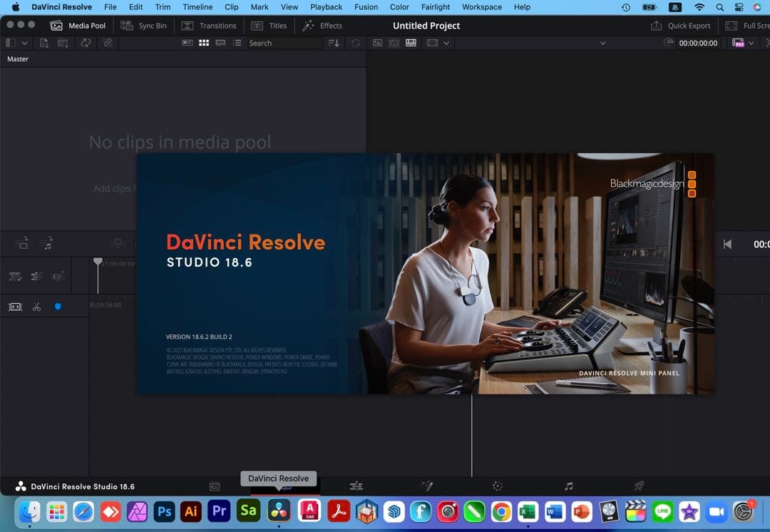Open the Media page
This screenshot has width=770, height=532.
[x=215, y=486]
